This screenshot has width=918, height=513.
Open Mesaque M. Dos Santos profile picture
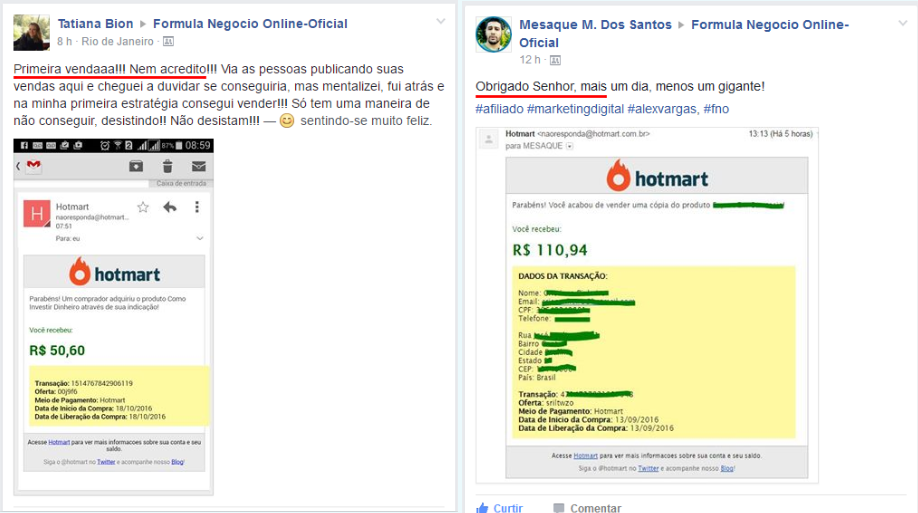493,34
